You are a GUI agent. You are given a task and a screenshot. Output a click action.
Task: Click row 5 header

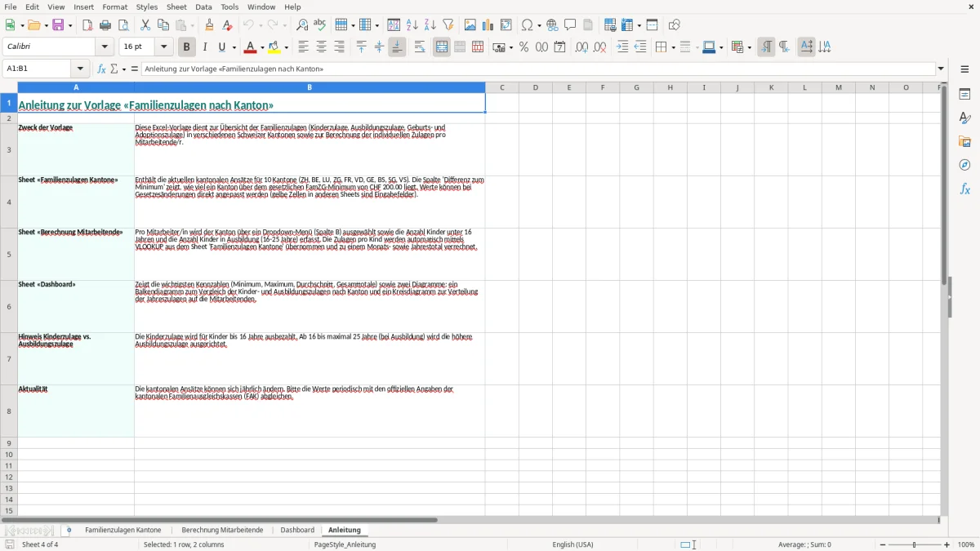coord(9,254)
